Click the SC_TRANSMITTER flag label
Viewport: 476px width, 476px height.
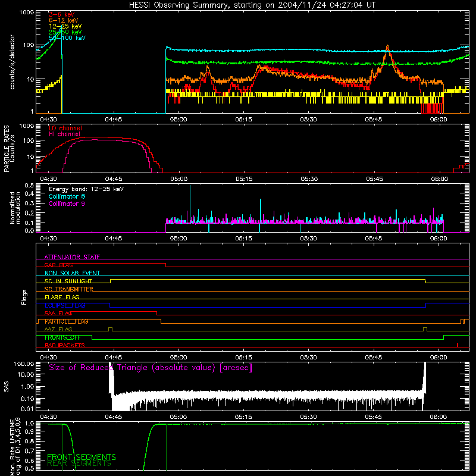(68, 289)
